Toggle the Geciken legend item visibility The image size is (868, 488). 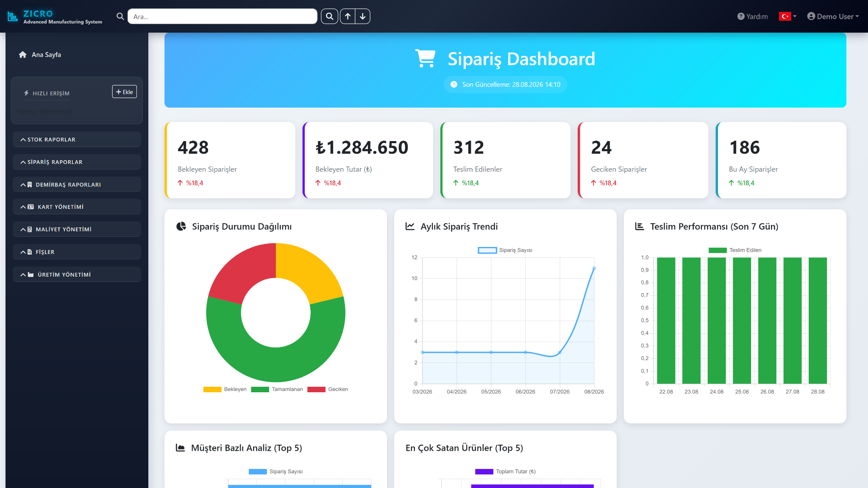[328, 389]
